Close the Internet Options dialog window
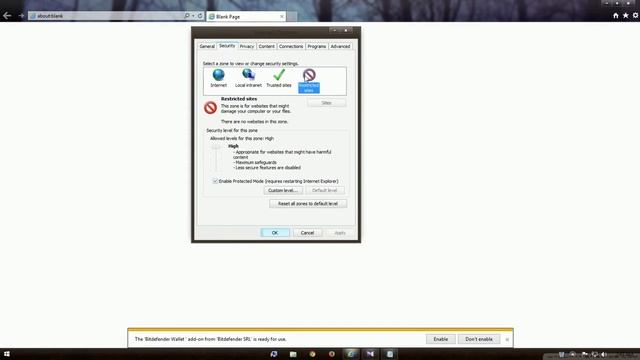This screenshot has height=360, width=640. pos(346,30)
